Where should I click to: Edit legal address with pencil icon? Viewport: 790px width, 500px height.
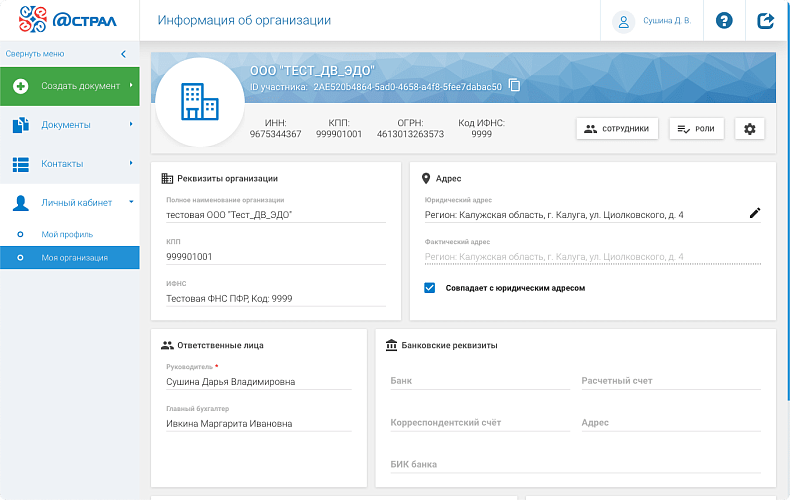tap(755, 213)
